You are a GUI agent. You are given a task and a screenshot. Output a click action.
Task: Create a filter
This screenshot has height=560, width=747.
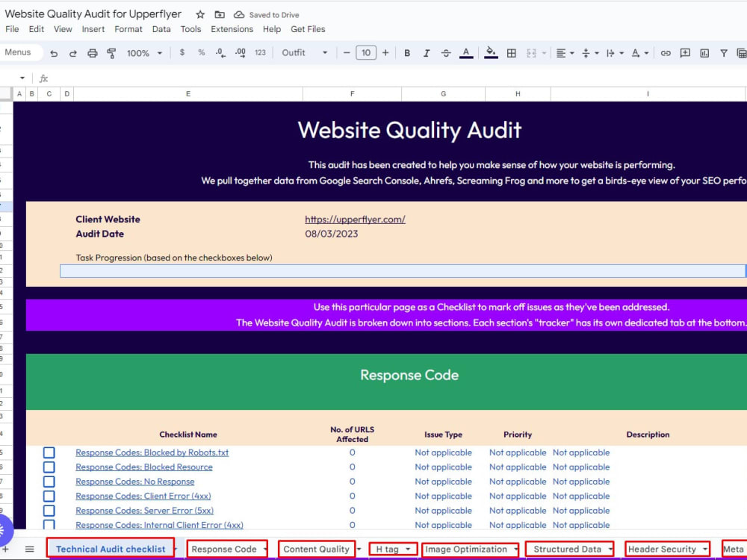pos(724,53)
